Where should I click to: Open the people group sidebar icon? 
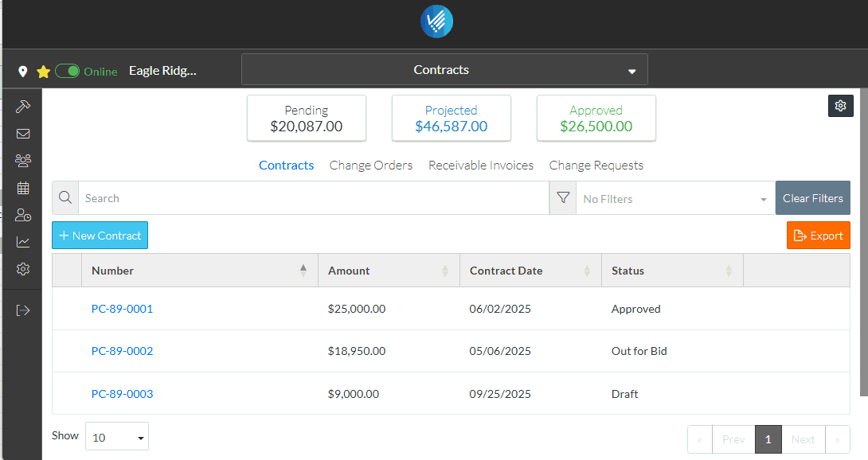click(22, 161)
